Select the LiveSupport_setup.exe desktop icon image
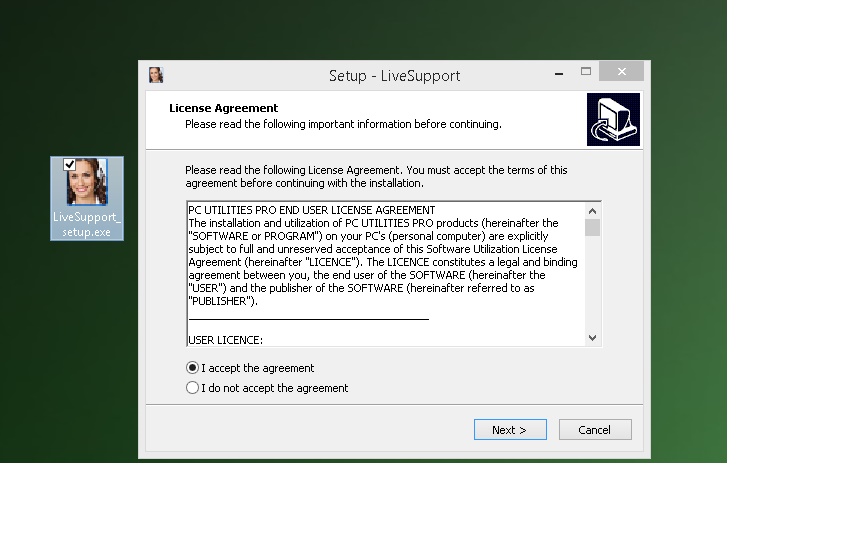The height and width of the screenshot is (540, 864). (x=87, y=182)
